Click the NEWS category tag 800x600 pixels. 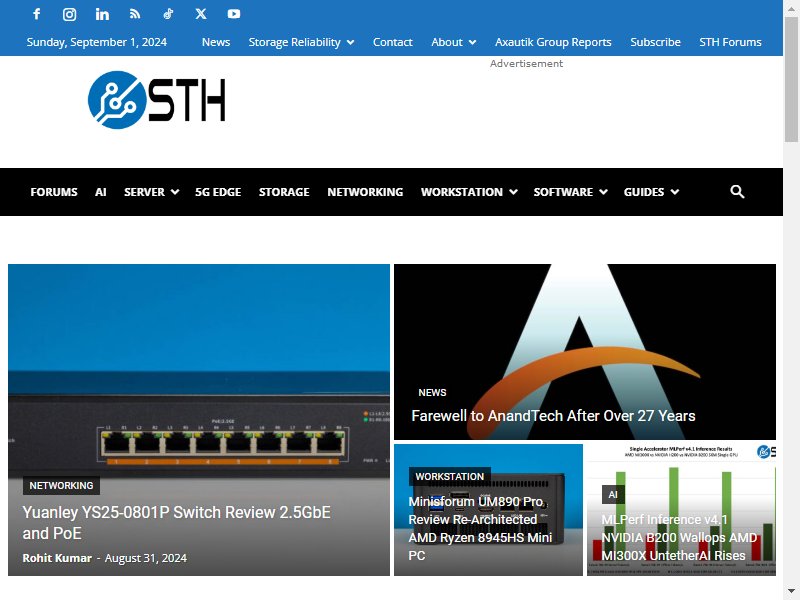coord(432,393)
